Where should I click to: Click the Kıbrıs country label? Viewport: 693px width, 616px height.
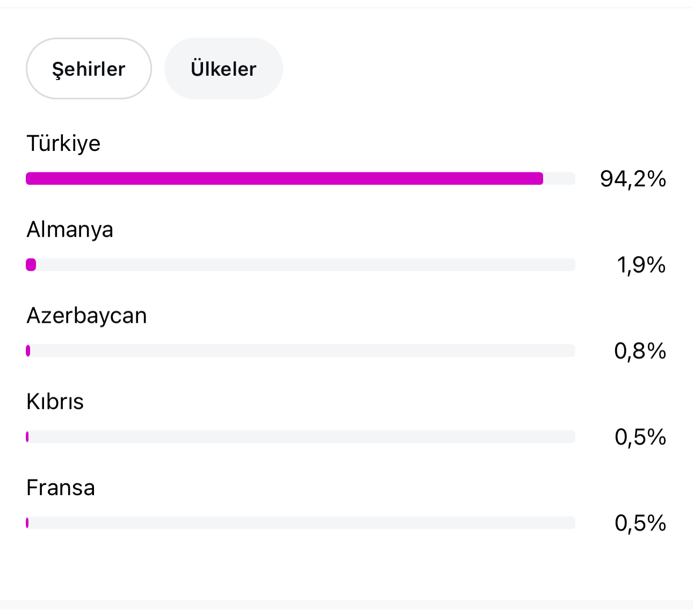(x=55, y=402)
